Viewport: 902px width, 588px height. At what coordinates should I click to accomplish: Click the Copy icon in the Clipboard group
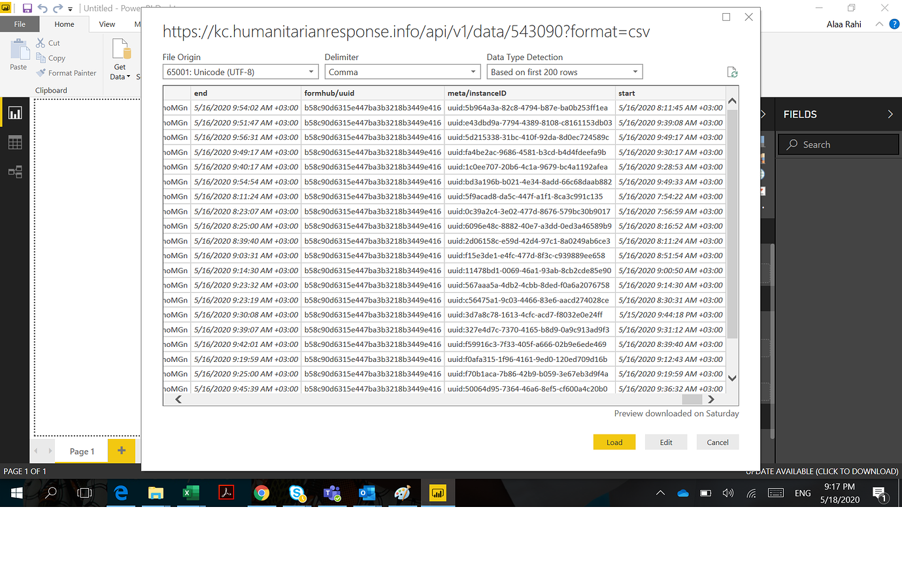coord(41,57)
